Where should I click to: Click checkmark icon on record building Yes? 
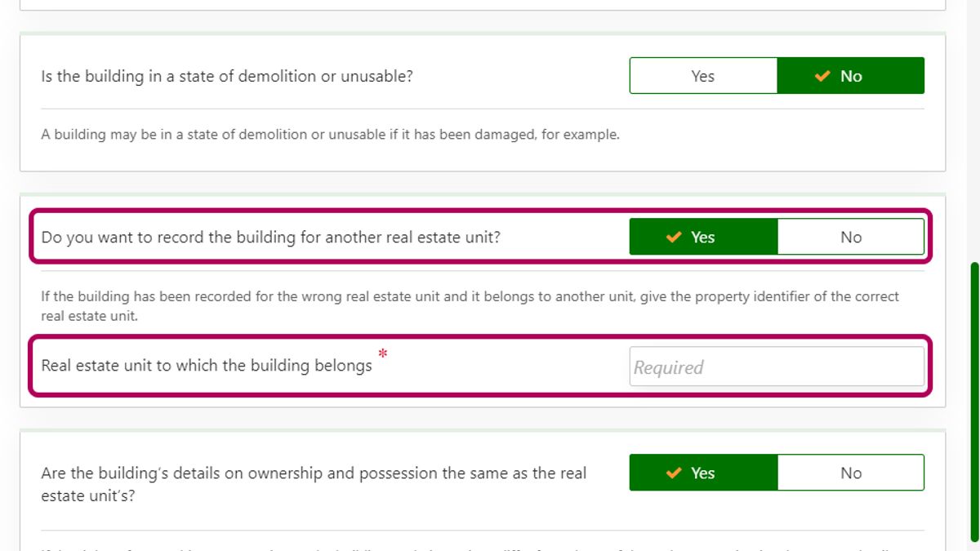click(674, 238)
